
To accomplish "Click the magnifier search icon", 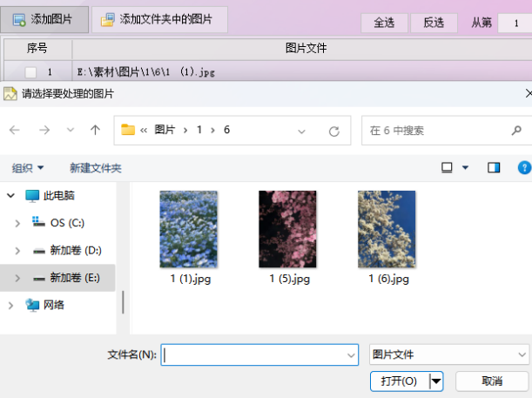I will (x=516, y=131).
